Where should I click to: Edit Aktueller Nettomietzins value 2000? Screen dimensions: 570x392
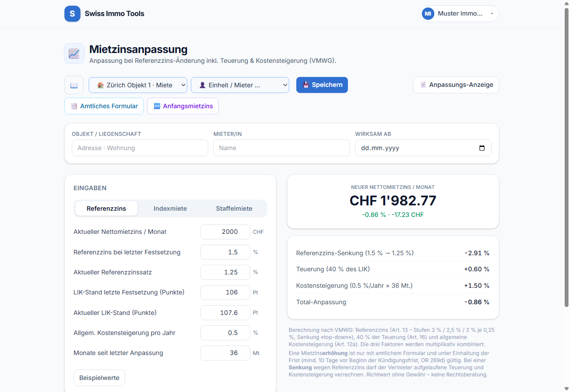coord(225,232)
